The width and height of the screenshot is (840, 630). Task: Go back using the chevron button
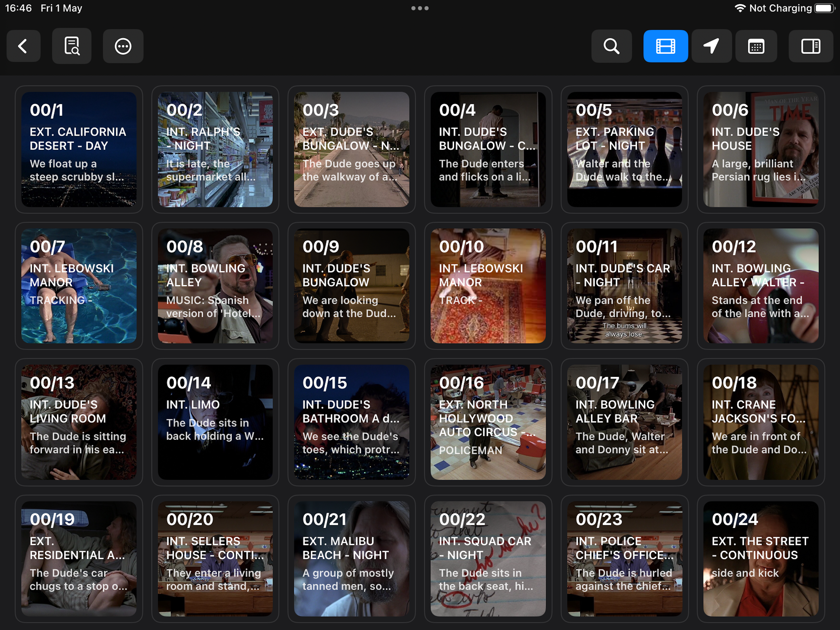(23, 46)
